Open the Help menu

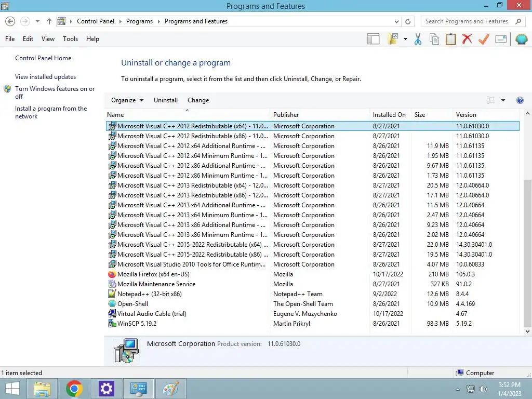coord(92,39)
